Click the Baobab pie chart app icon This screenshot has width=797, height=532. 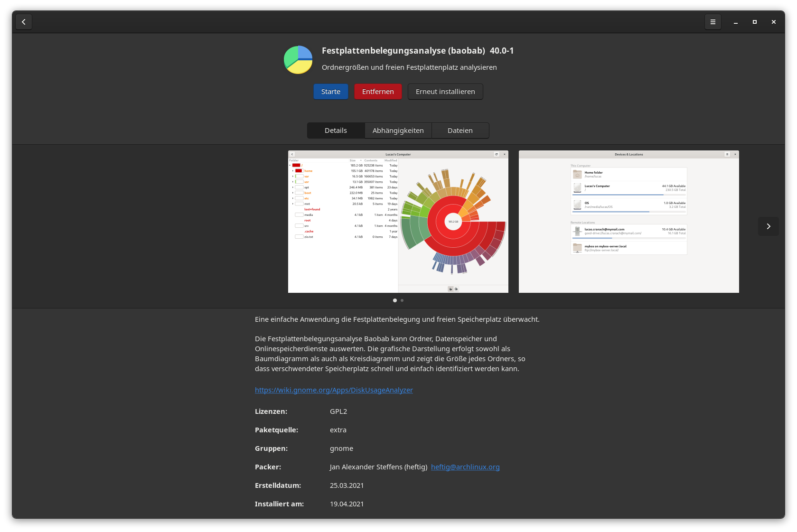[298, 60]
